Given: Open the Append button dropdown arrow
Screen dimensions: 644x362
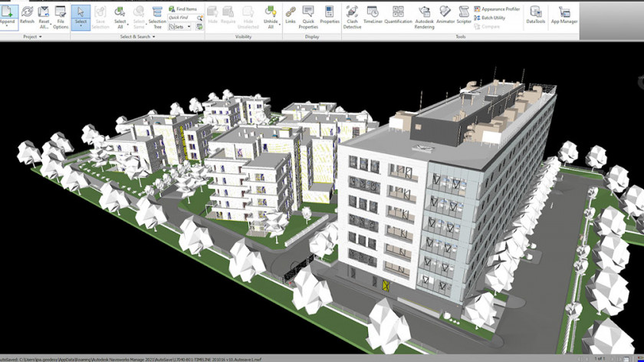Looking at the screenshot, I should pos(7,26).
